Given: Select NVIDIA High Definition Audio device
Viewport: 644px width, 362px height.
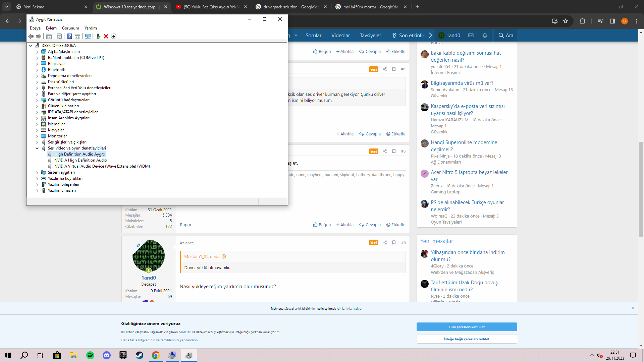Looking at the screenshot, I should 80,160.
